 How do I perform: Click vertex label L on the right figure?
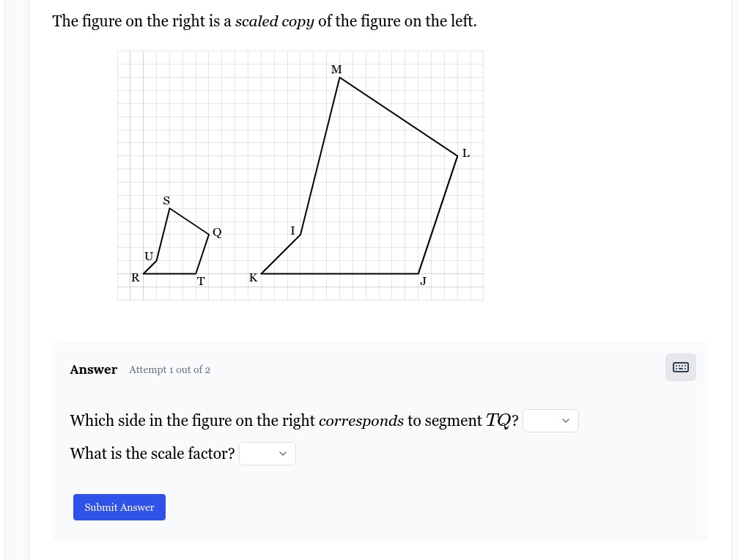[x=466, y=153]
